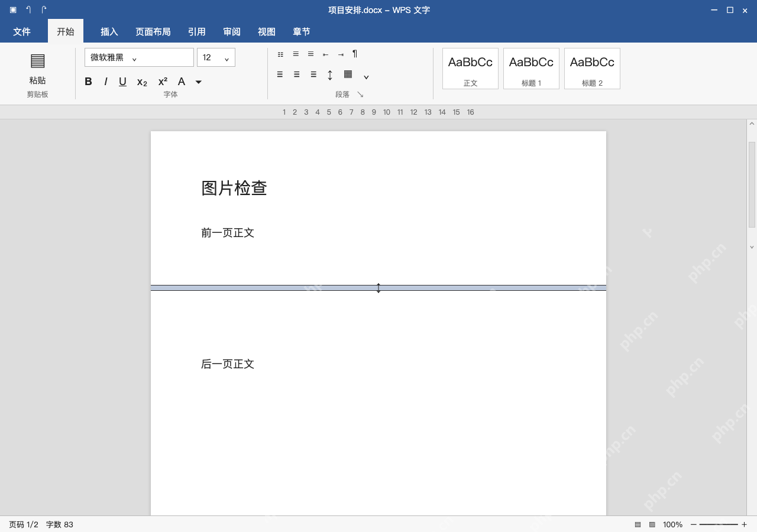Viewport: 757px width, 532px height.
Task: Click the zoom slider track
Action: click(719, 525)
